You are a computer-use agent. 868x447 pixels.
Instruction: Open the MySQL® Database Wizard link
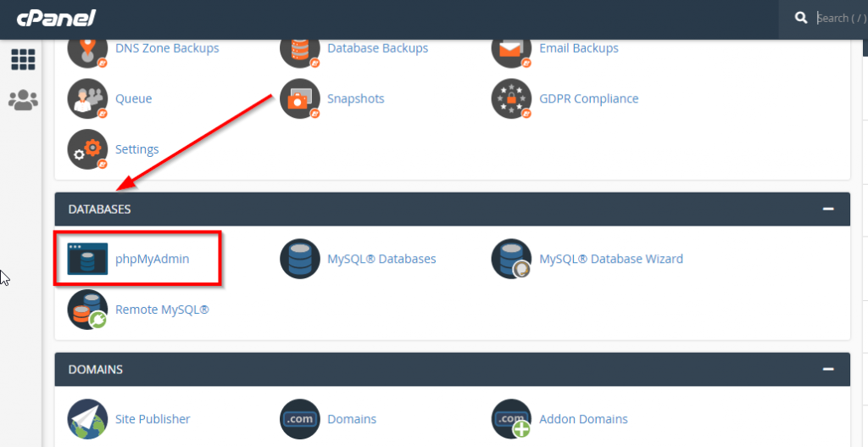611,259
